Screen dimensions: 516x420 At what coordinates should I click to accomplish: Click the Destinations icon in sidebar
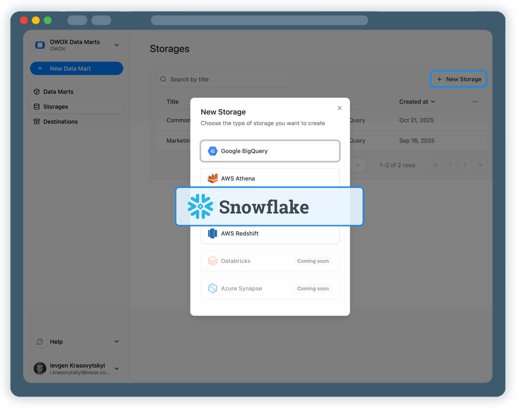pyautogui.click(x=37, y=122)
